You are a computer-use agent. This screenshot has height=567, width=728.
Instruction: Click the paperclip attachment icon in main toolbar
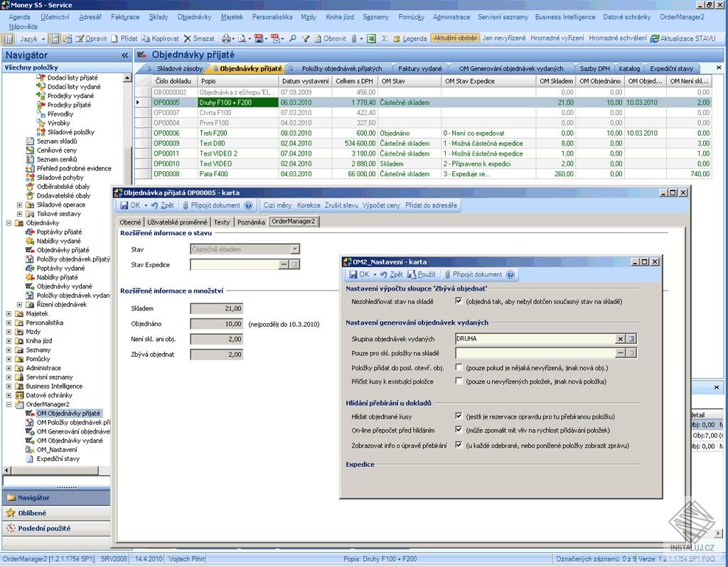coord(354,38)
